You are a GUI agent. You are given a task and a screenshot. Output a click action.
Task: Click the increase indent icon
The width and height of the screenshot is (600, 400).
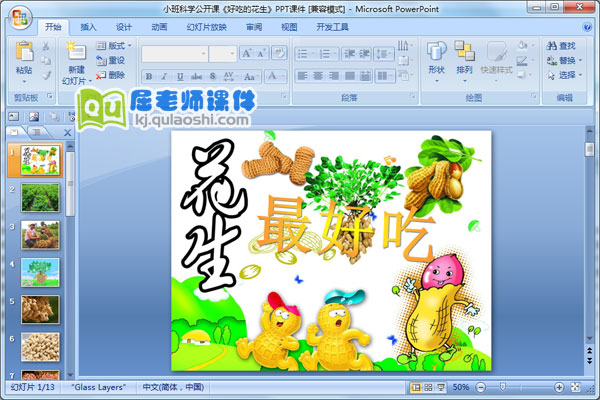(x=364, y=54)
